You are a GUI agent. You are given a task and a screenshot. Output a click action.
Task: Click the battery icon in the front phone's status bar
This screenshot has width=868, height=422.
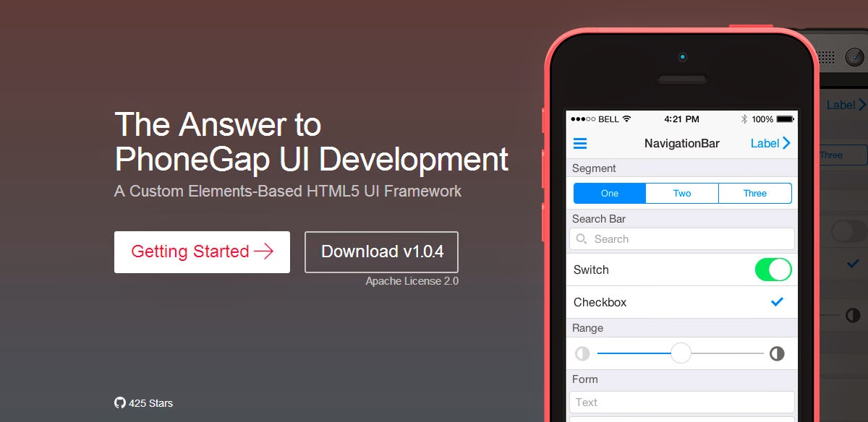coord(785,119)
